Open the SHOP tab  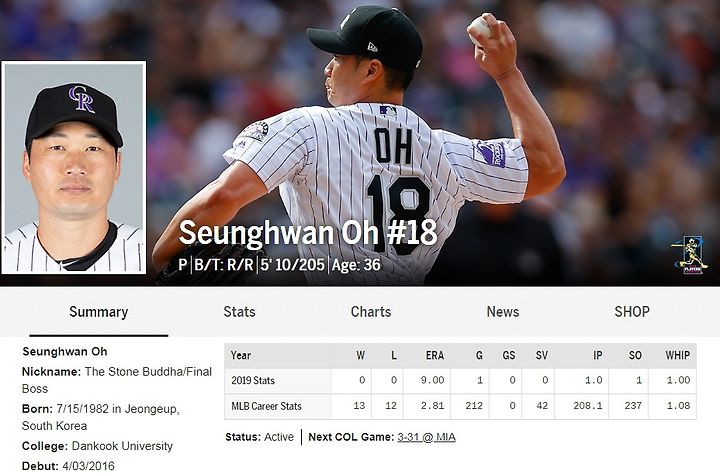(x=632, y=312)
